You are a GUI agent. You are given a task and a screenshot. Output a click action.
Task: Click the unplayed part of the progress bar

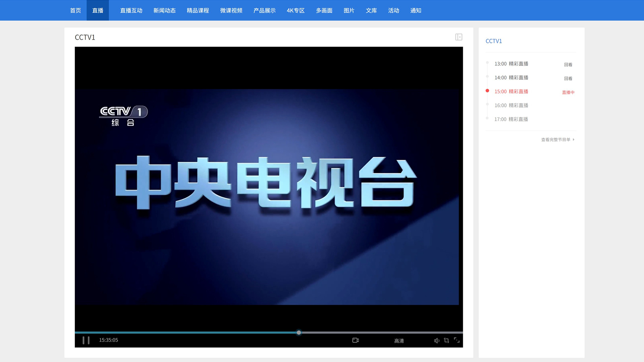[x=382, y=333]
